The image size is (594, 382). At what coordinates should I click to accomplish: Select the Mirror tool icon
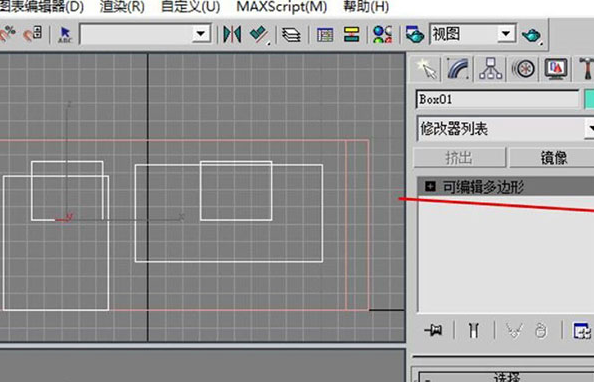click(232, 34)
